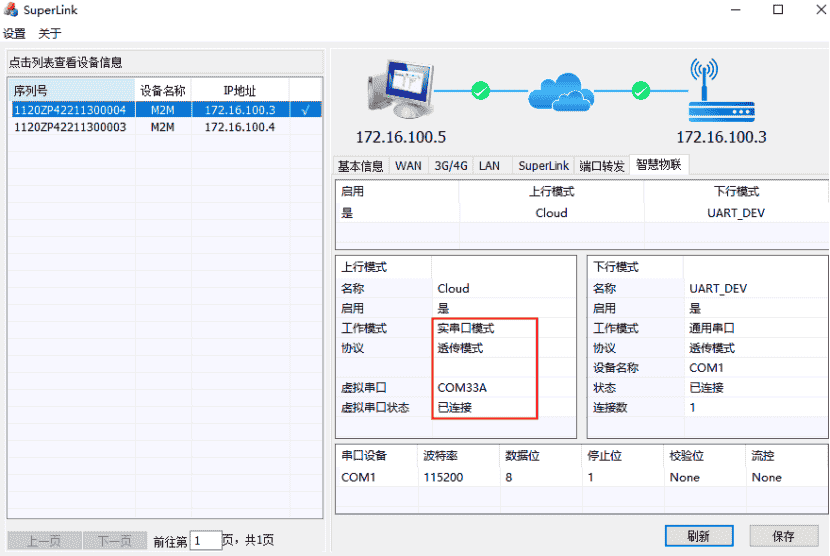Toggle checkmark on device 1120ZP42211300004 row
The width and height of the screenshot is (830, 556).
click(306, 109)
